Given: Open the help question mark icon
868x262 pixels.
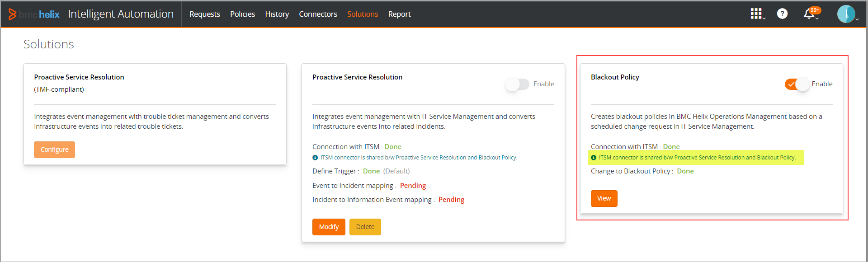Looking at the screenshot, I should 782,14.
